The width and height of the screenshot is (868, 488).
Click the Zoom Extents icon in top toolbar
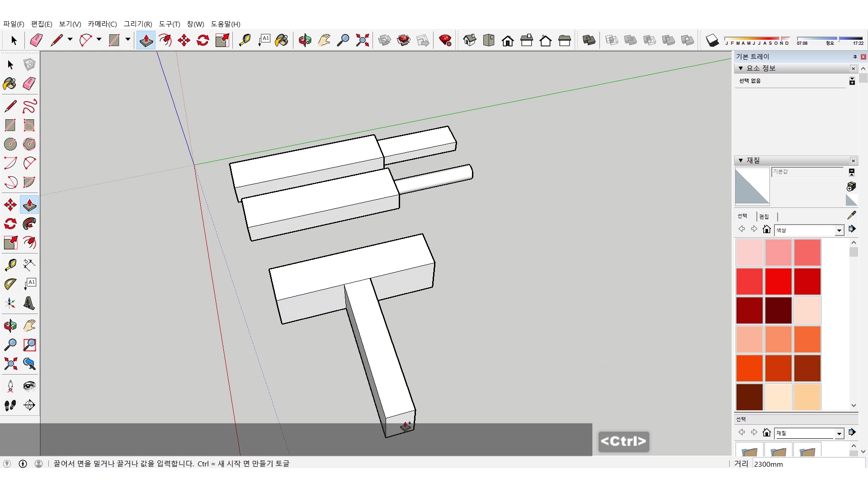[x=362, y=40]
